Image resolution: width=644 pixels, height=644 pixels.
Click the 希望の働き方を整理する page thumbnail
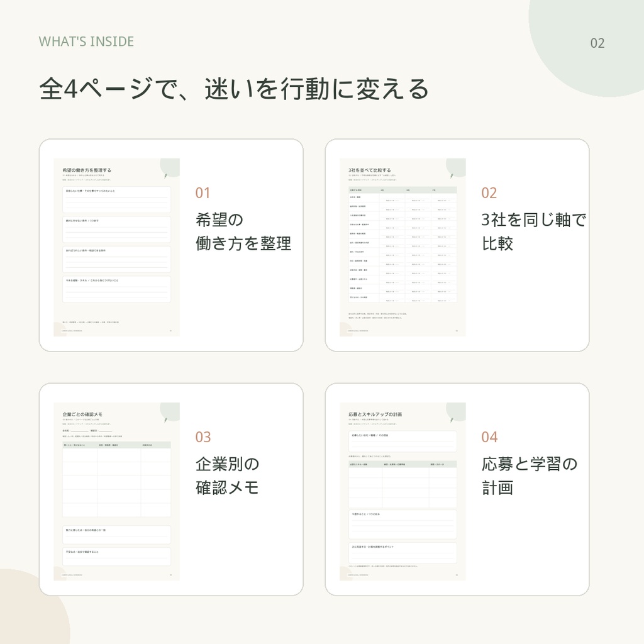click(116, 247)
